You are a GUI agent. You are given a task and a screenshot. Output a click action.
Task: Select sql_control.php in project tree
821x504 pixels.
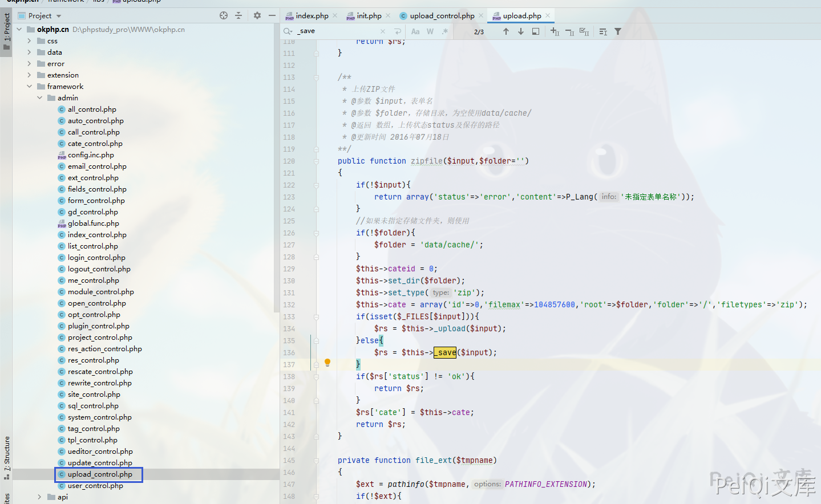pos(93,406)
